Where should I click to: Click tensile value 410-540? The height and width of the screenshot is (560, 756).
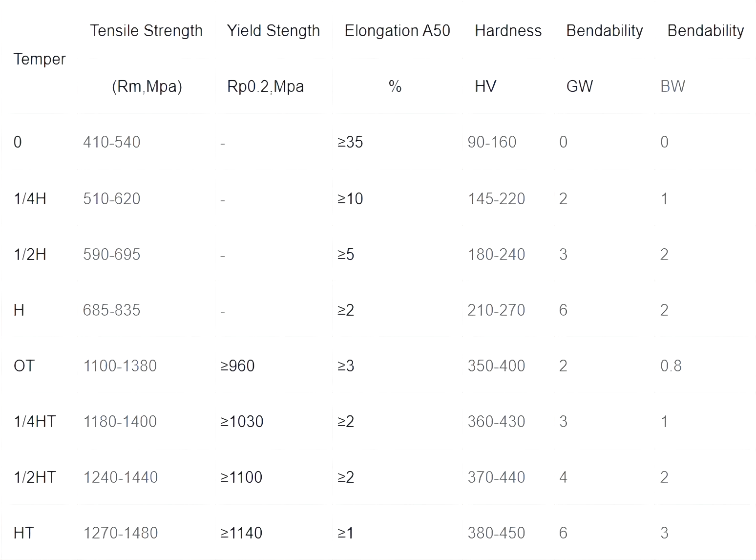point(112,142)
